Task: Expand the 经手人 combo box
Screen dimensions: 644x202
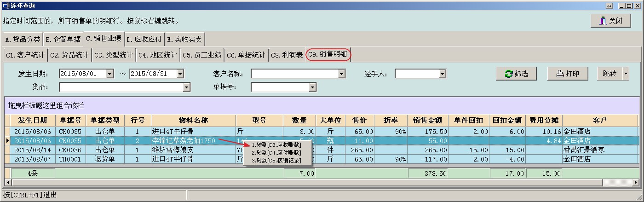Action: [442, 74]
